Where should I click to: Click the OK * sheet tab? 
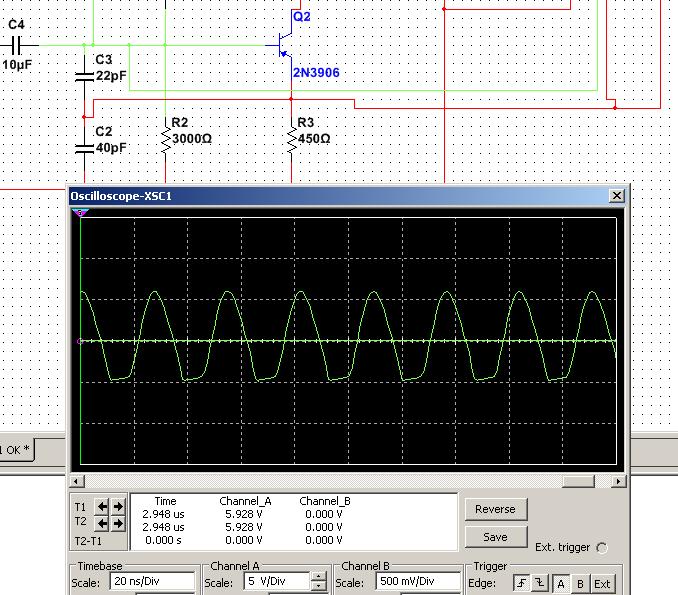[15, 450]
